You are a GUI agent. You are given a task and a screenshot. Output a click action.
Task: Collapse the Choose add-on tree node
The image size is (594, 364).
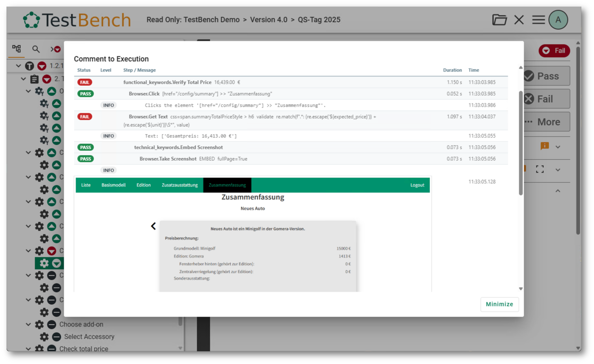[28, 324]
